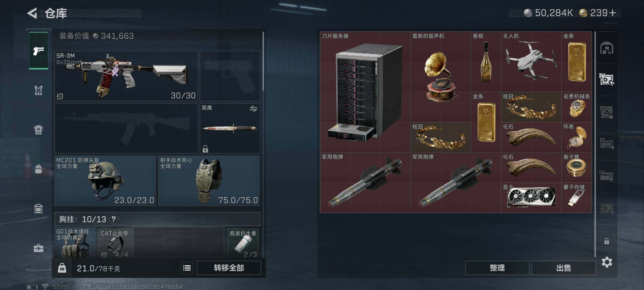Screen dimensions: 644x290
Task: Click the 转移全部 button
Action: pyautogui.click(x=229, y=268)
